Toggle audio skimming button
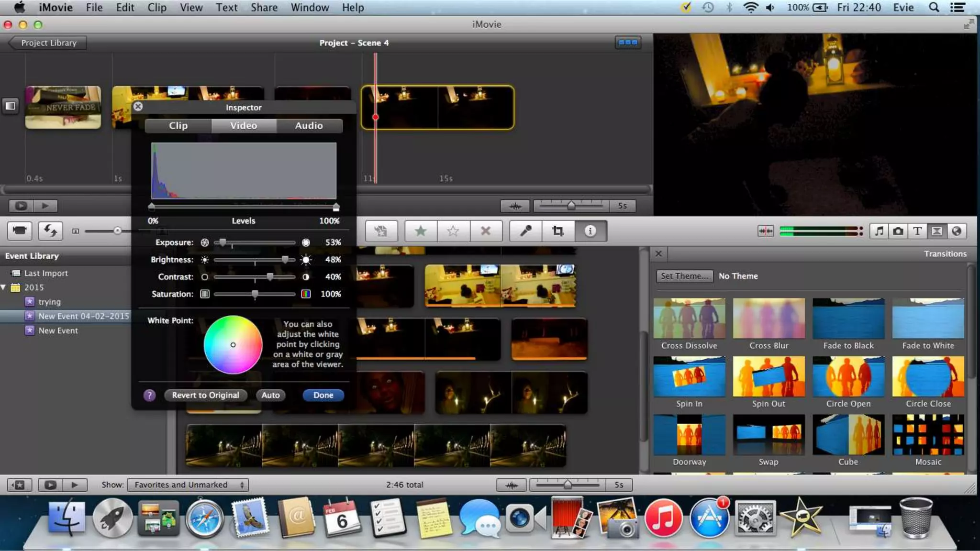Image resolution: width=980 pixels, height=551 pixels. click(x=766, y=231)
